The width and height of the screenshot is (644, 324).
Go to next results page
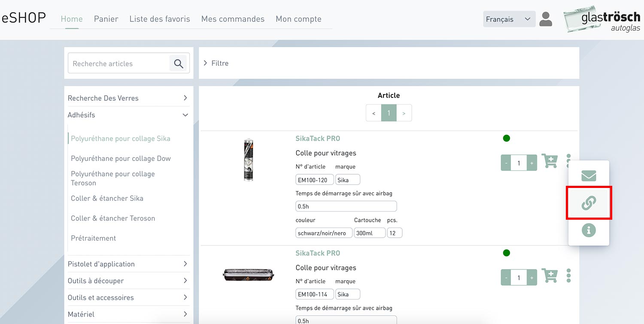[x=404, y=113]
